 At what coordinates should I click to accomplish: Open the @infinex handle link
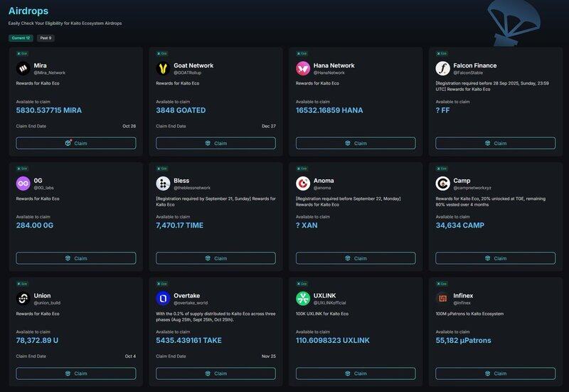click(x=462, y=302)
